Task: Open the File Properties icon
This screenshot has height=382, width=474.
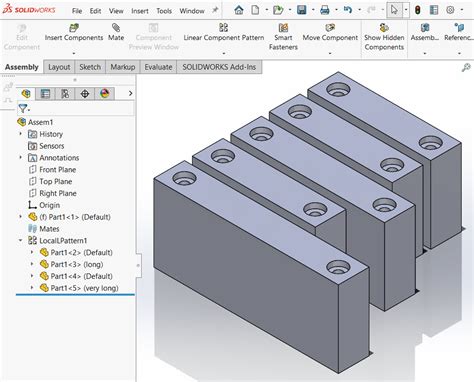Action: (x=434, y=10)
